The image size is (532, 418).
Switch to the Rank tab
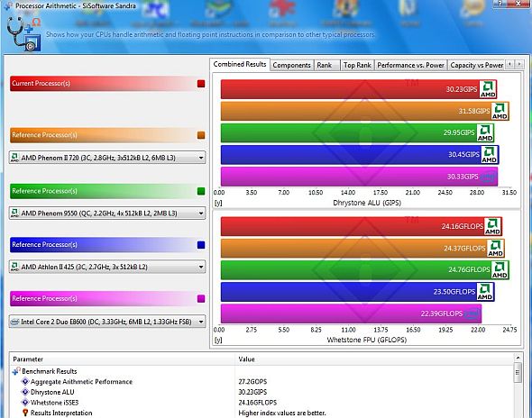tap(326, 65)
